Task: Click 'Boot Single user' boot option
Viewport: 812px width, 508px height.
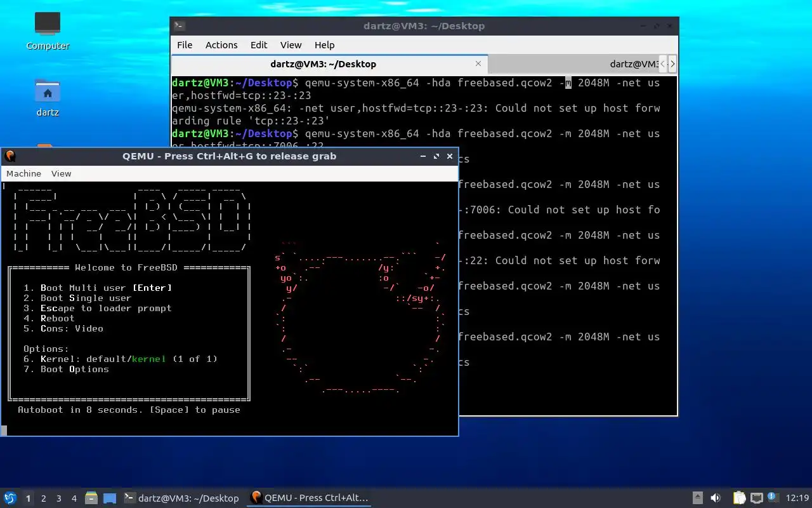Action: (x=77, y=298)
